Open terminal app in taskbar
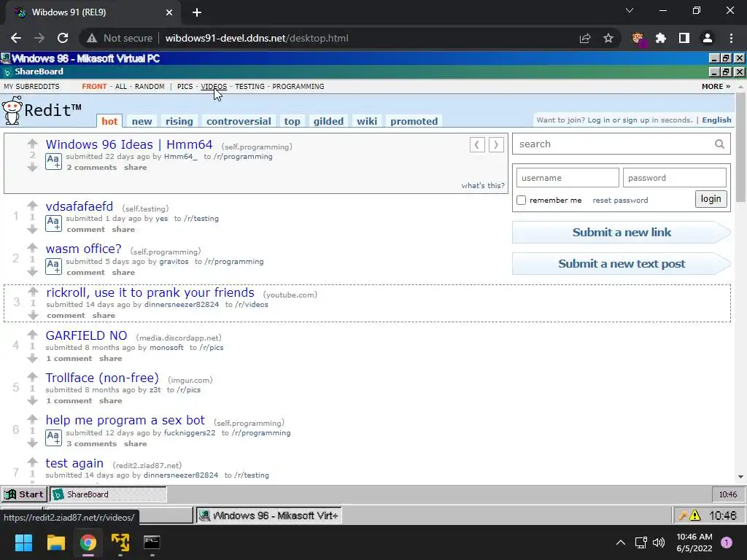The image size is (747, 560). tap(152, 542)
